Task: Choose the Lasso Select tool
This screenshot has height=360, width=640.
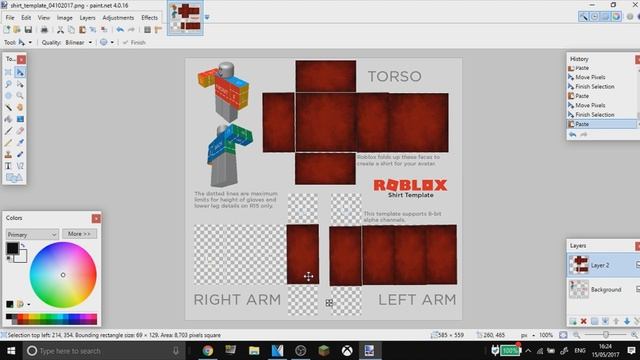Action: [x=8, y=84]
